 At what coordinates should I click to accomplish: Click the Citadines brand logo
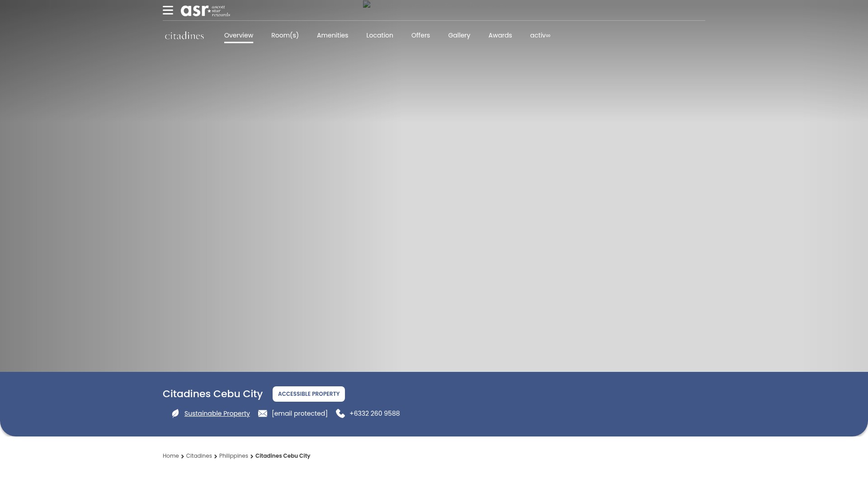click(x=184, y=36)
